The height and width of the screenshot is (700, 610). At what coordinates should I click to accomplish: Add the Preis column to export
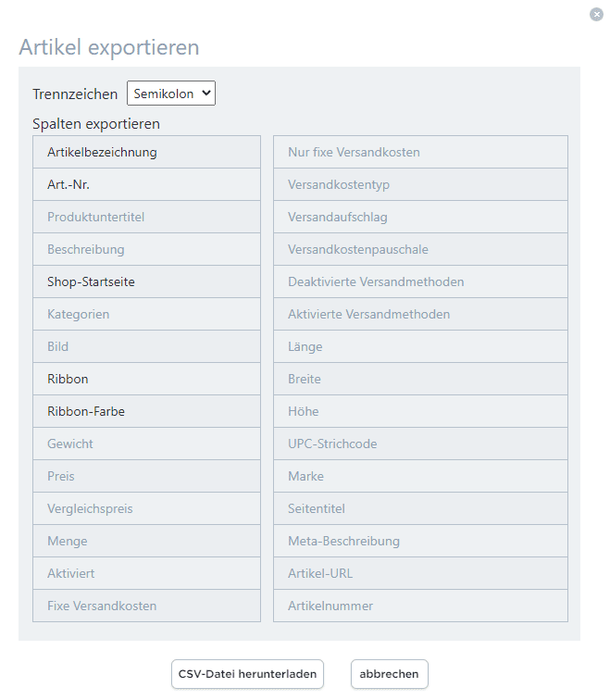pyautogui.click(x=146, y=476)
